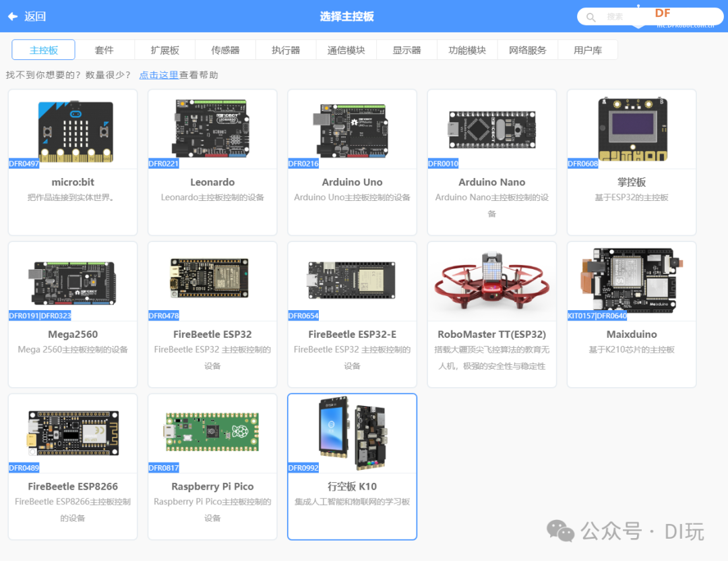
Task: Switch to the 套件 tab
Action: click(x=104, y=50)
